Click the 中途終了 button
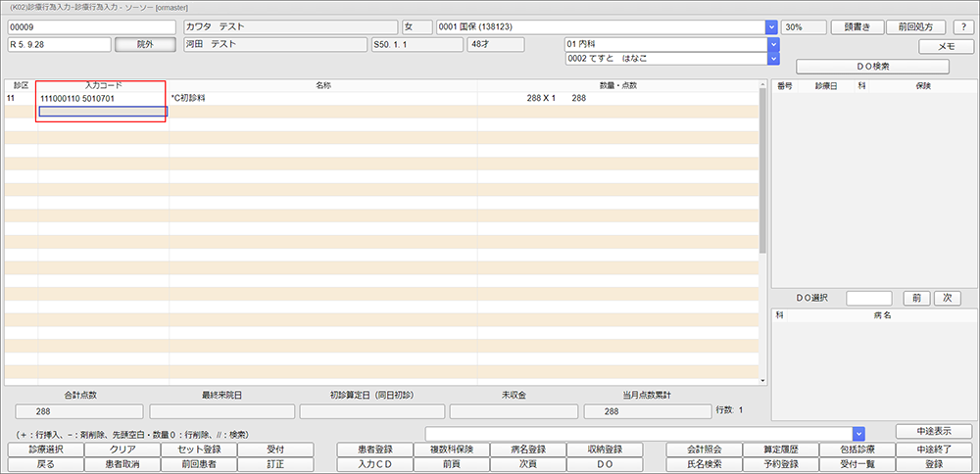980x474 pixels. [933, 450]
